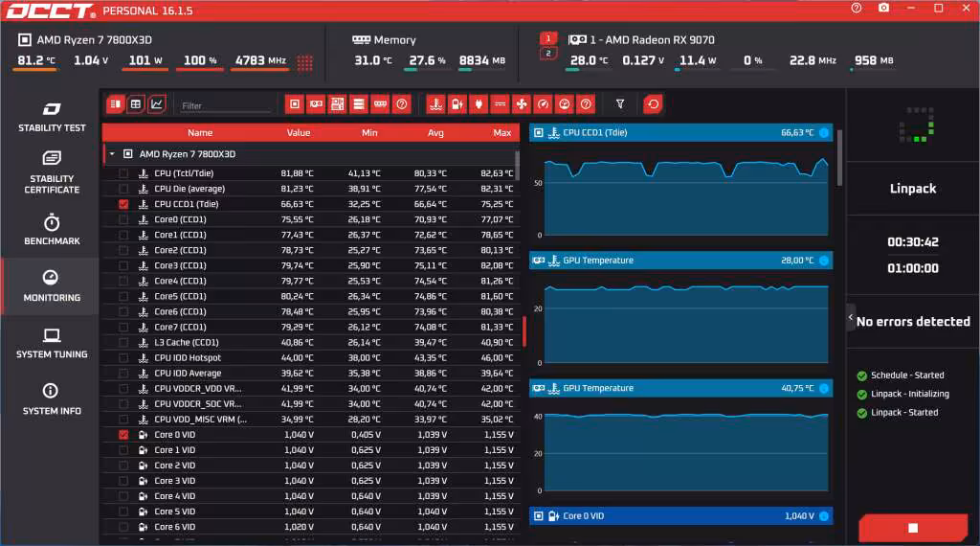The image size is (980, 546).
Task: Toggle the temperature sensor filter icon
Action: (x=435, y=104)
